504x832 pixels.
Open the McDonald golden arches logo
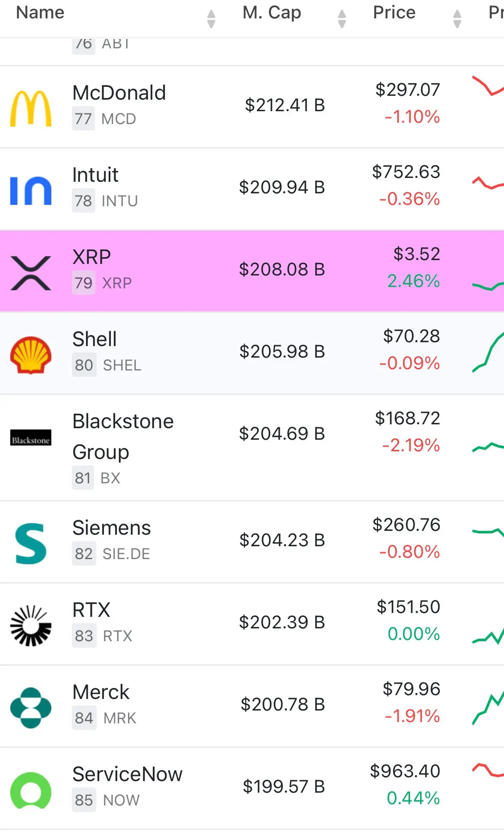pos(31,109)
